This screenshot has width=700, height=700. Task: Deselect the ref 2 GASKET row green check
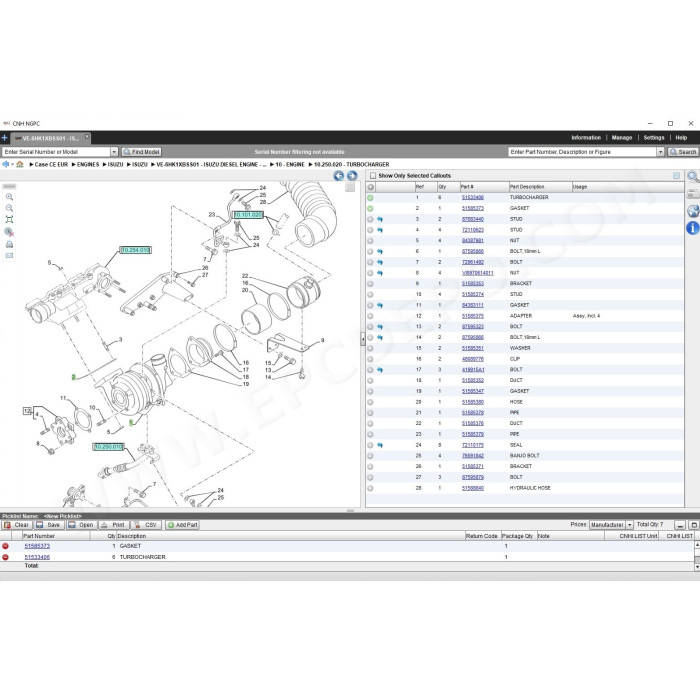click(x=370, y=208)
